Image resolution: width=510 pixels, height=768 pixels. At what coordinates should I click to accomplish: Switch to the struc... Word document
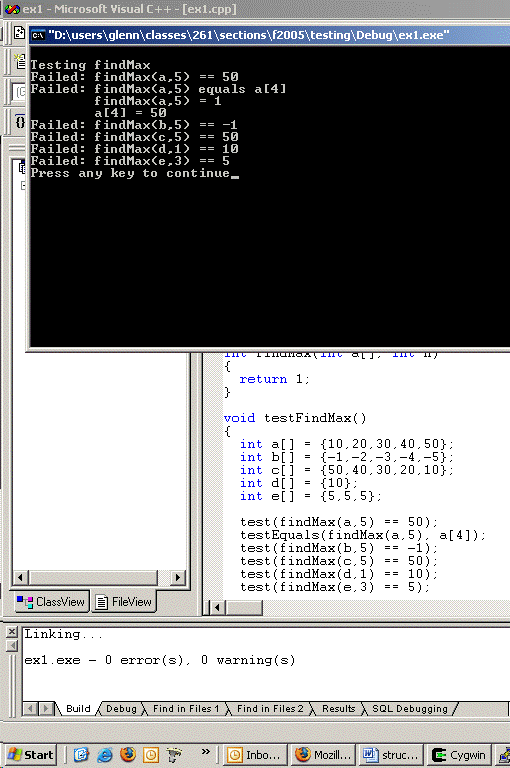[x=391, y=755]
